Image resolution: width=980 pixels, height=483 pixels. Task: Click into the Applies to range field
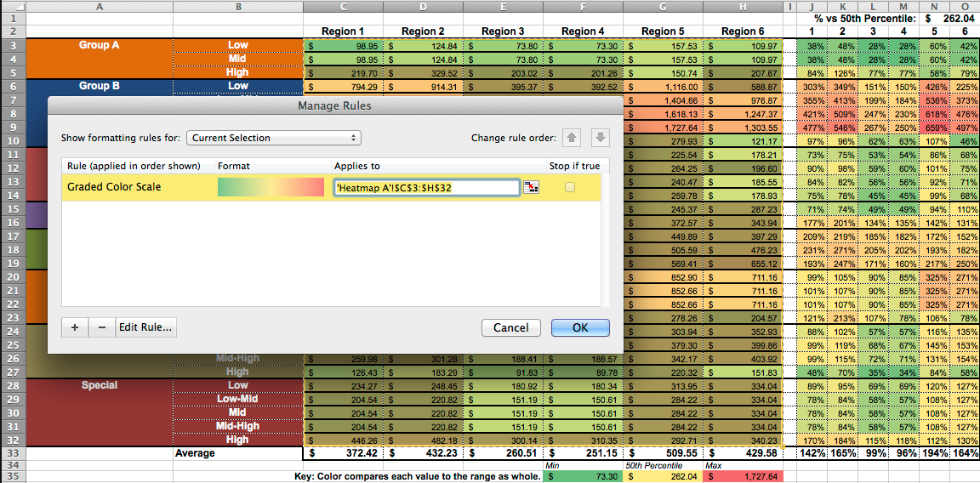coord(427,187)
